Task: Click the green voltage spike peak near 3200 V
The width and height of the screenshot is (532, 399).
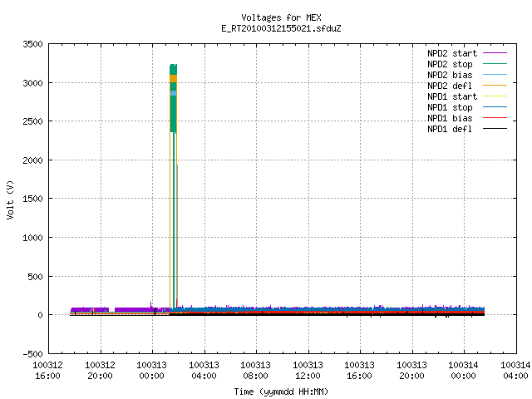Action: point(174,69)
